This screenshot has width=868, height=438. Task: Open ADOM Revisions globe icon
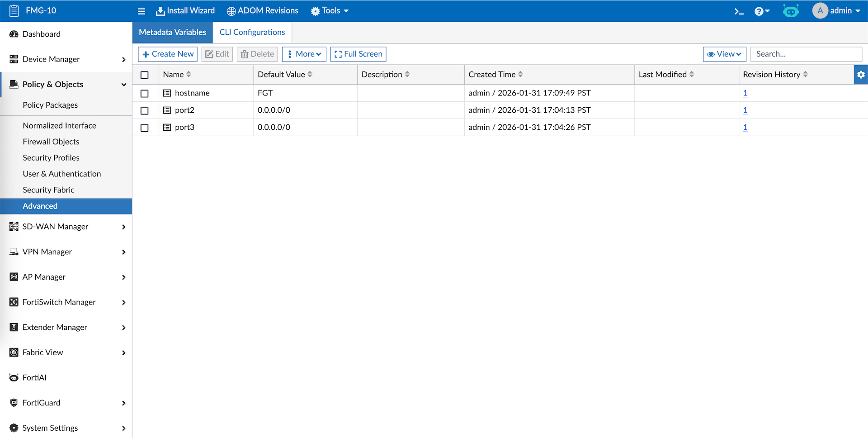(x=231, y=11)
